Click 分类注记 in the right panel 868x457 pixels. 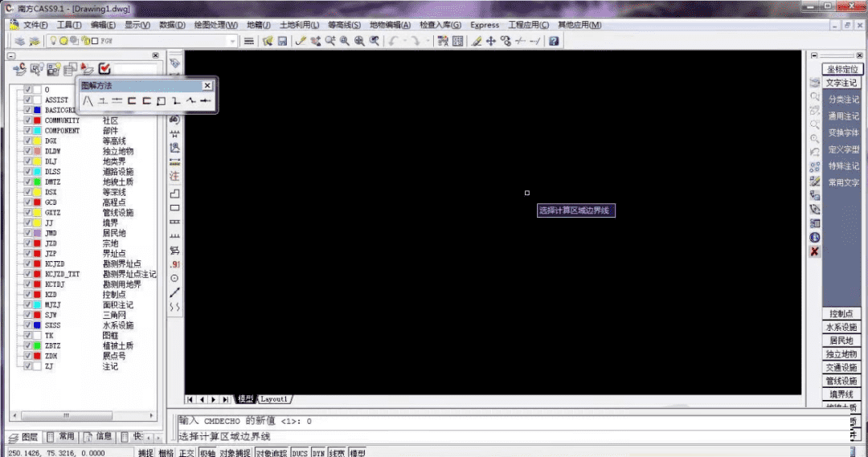click(x=844, y=100)
